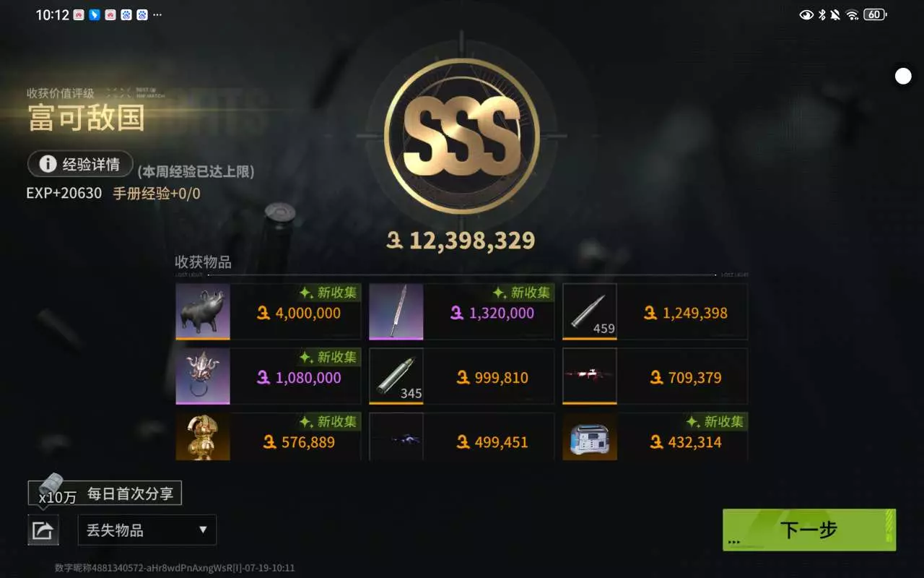Tap the share arrow icon
The height and width of the screenshot is (578, 924).
[43, 530]
